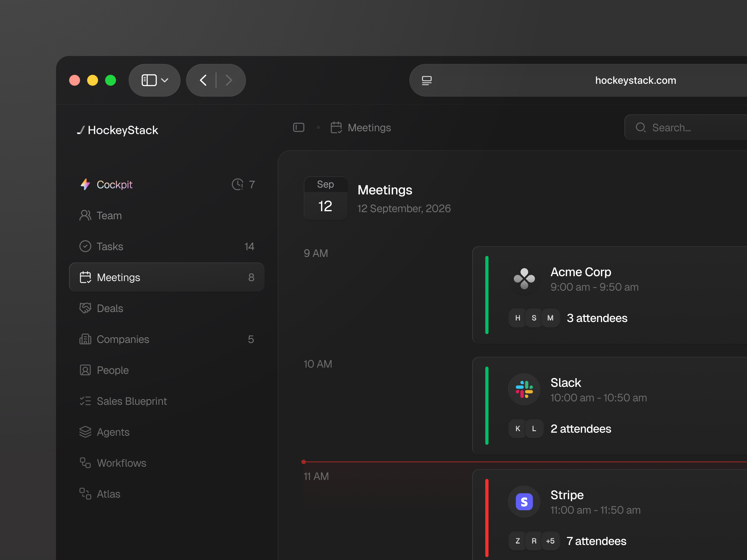Screen dimensions: 747x560
Task: Click attendee S on Acme Corp
Action: tap(534, 318)
